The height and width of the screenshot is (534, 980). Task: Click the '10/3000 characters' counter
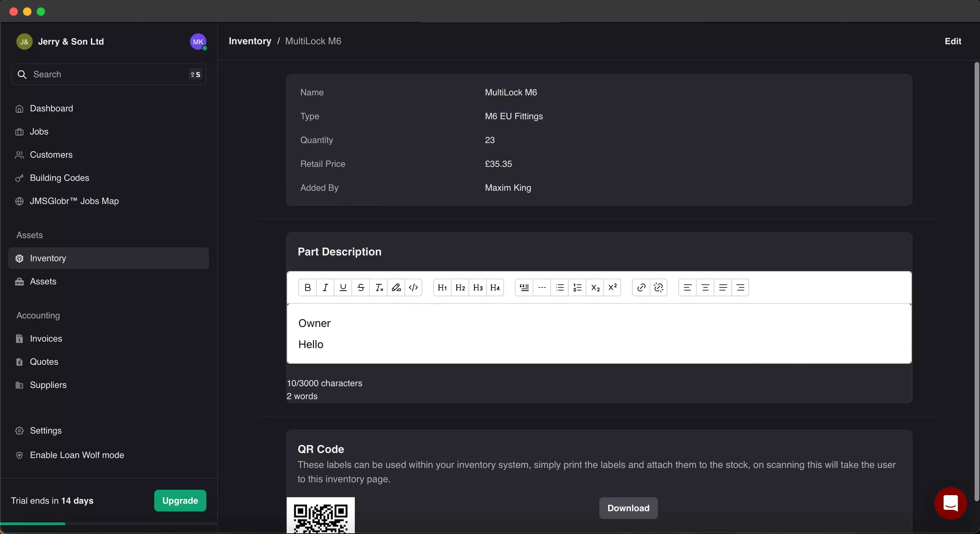(324, 383)
